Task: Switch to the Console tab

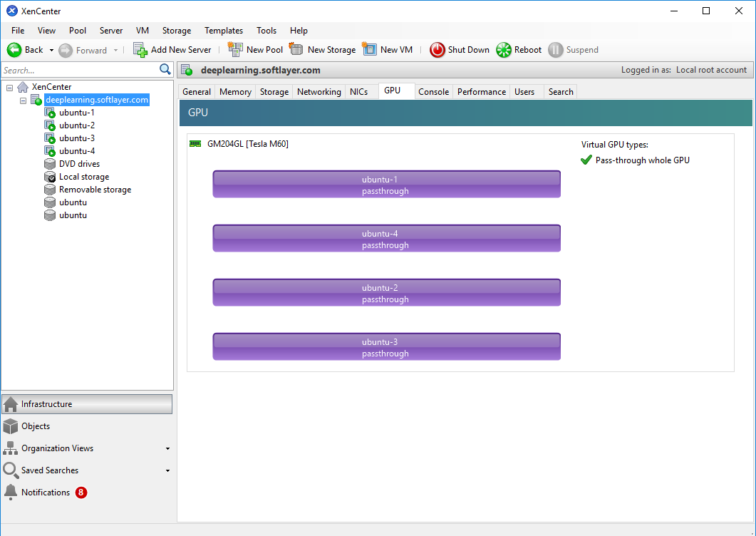Action: [433, 92]
